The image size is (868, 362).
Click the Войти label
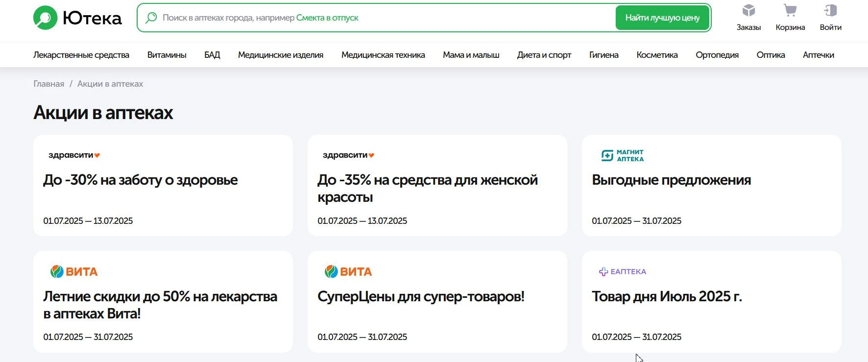[x=831, y=27]
